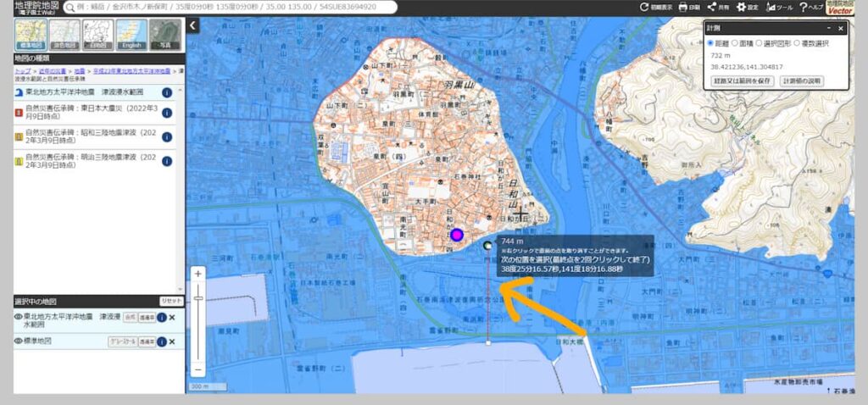Click the 印刷 print icon
The image size is (868, 405).
(x=688, y=8)
